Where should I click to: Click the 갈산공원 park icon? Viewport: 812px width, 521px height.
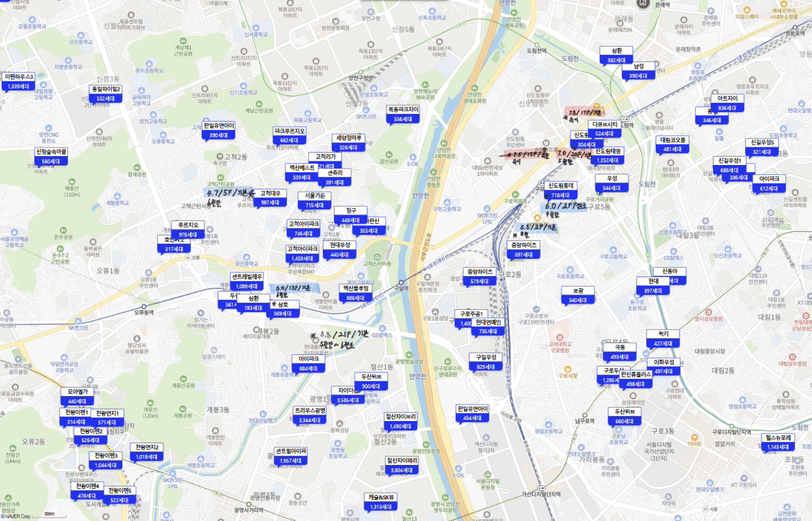[x=388, y=154]
